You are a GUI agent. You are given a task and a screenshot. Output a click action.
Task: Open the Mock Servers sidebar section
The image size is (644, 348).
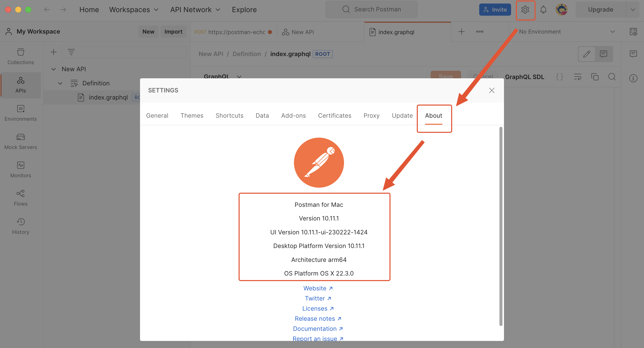point(20,141)
